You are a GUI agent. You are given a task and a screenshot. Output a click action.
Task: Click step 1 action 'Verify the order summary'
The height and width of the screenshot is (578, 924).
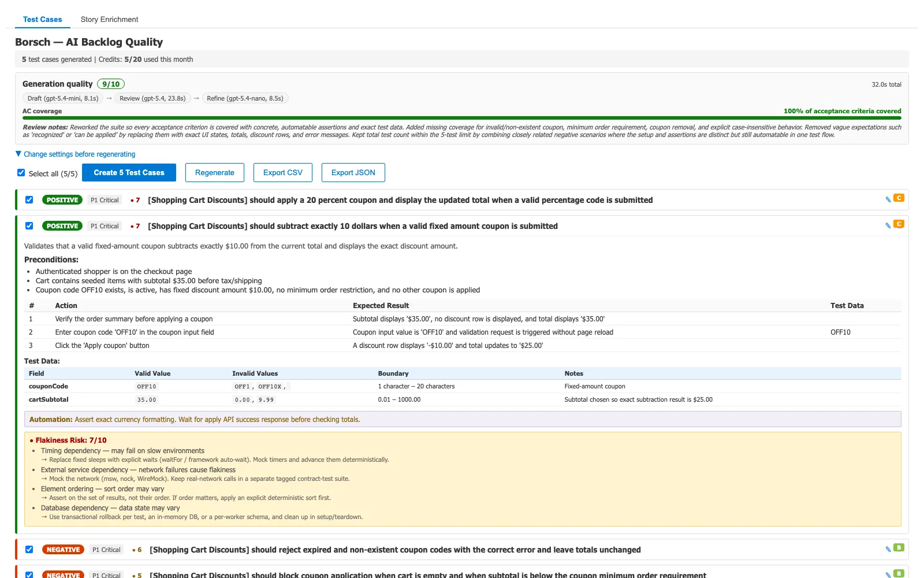[x=134, y=319]
